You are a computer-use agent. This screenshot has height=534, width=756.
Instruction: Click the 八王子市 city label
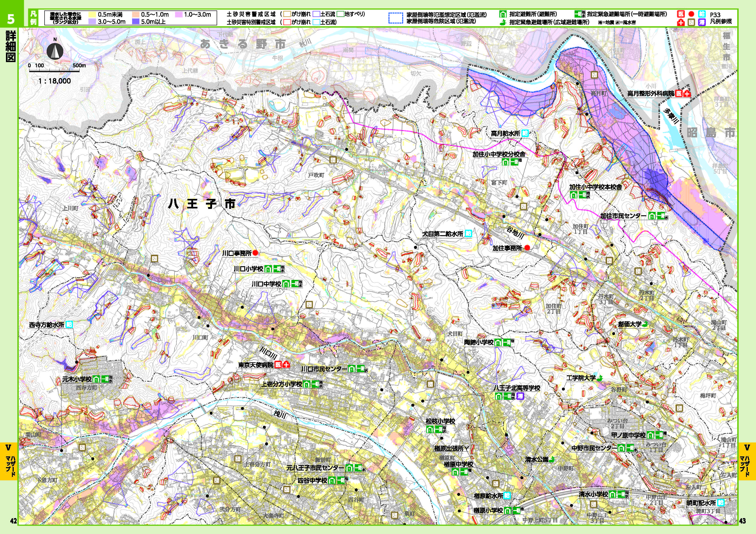(x=202, y=204)
